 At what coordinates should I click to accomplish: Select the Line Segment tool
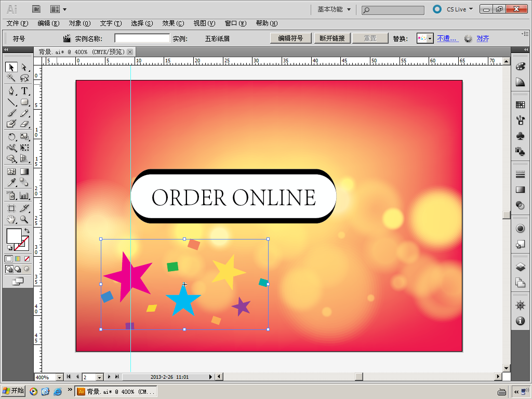[11, 102]
